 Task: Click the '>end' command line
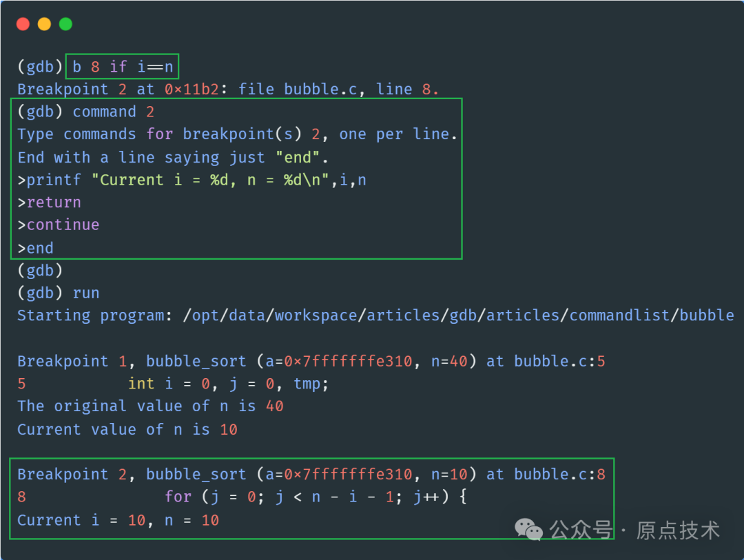tap(36, 248)
